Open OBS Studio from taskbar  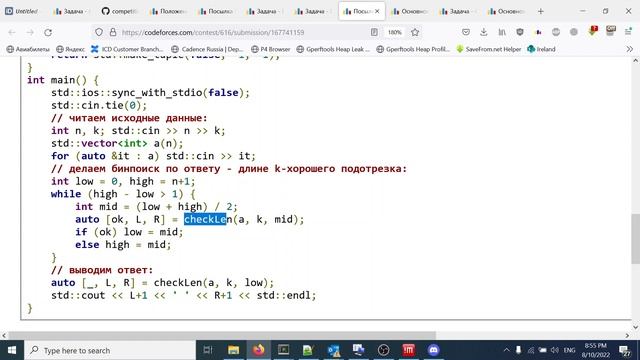click(383, 350)
